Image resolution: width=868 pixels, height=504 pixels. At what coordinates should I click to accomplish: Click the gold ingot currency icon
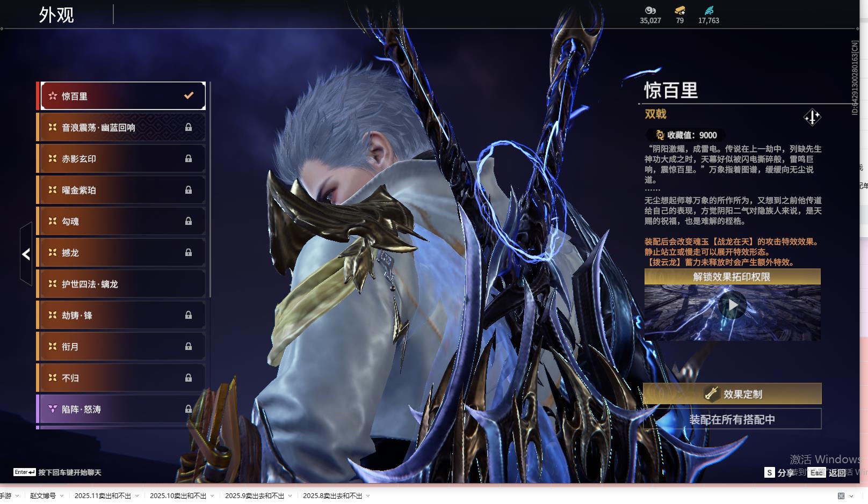coord(679,10)
